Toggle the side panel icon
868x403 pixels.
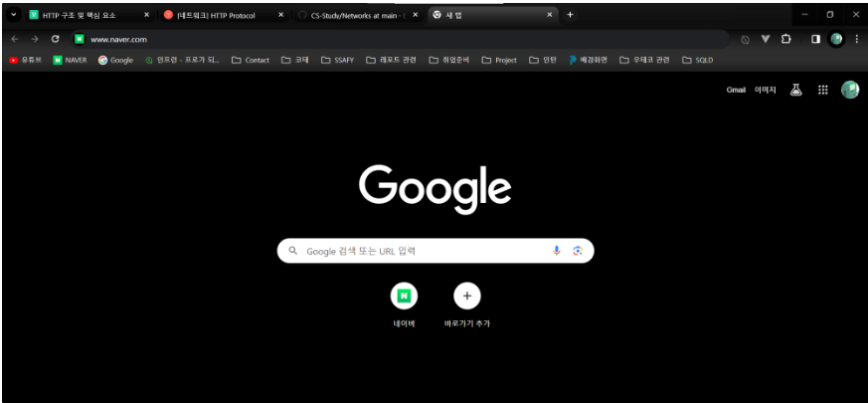[815, 40]
